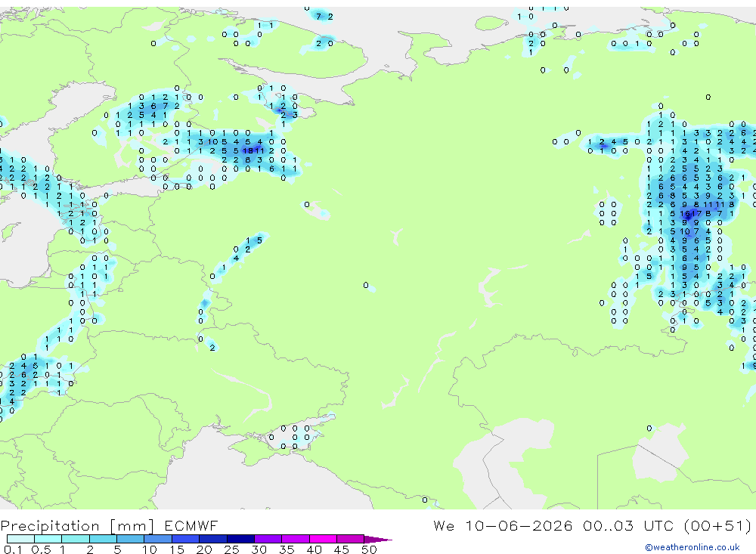This screenshot has width=756, height=554.
Task: Click the weatheronline.co.uk credit link
Action: [x=692, y=547]
